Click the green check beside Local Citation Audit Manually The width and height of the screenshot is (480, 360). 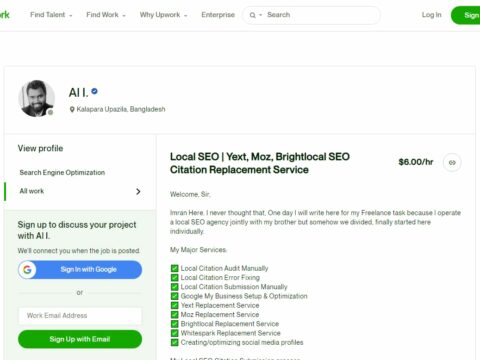pos(174,268)
